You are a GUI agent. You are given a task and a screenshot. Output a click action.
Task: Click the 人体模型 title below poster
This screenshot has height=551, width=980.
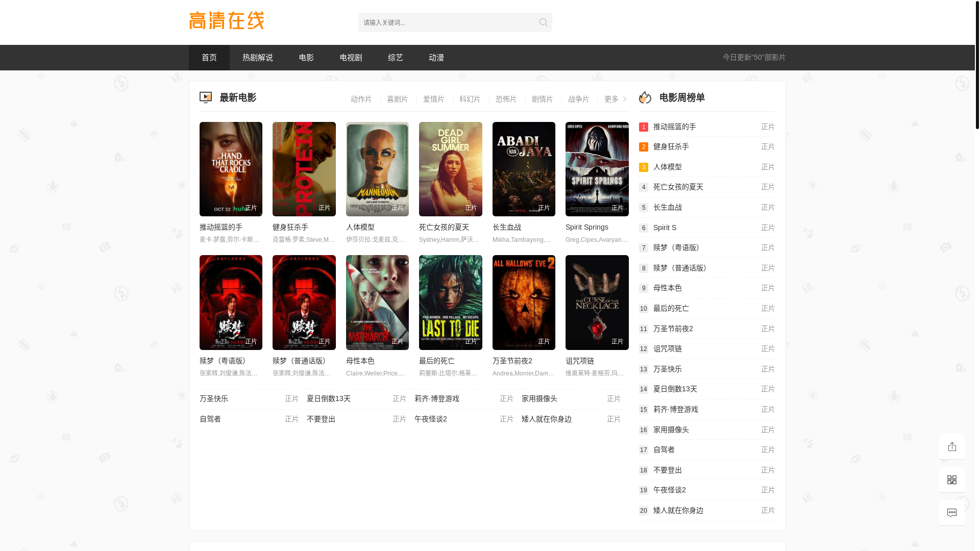click(x=360, y=227)
